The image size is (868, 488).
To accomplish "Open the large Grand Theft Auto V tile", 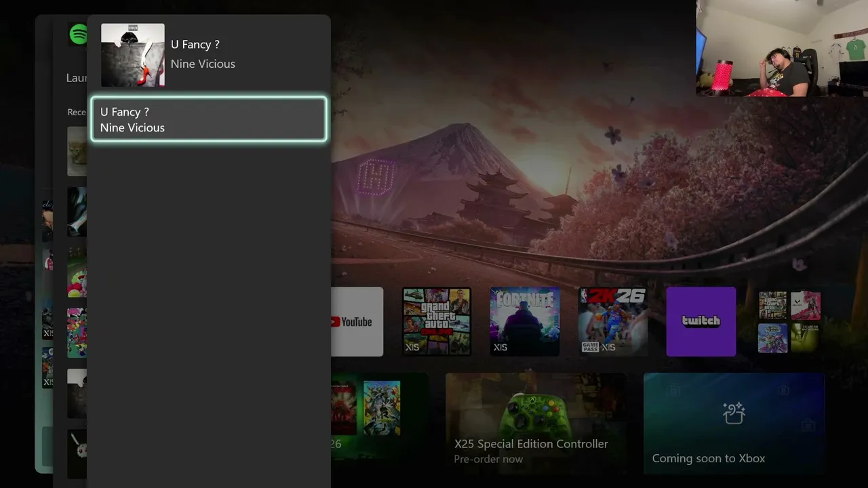I will pos(437,321).
